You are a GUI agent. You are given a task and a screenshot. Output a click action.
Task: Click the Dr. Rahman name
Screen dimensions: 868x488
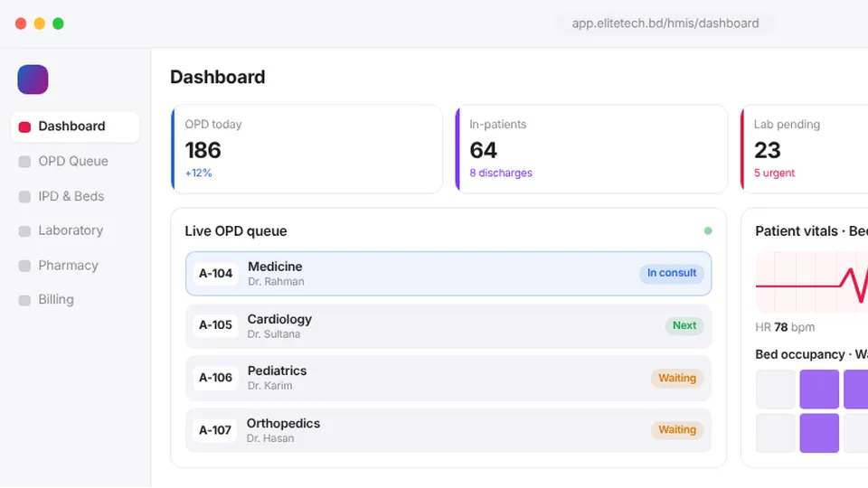tap(276, 282)
